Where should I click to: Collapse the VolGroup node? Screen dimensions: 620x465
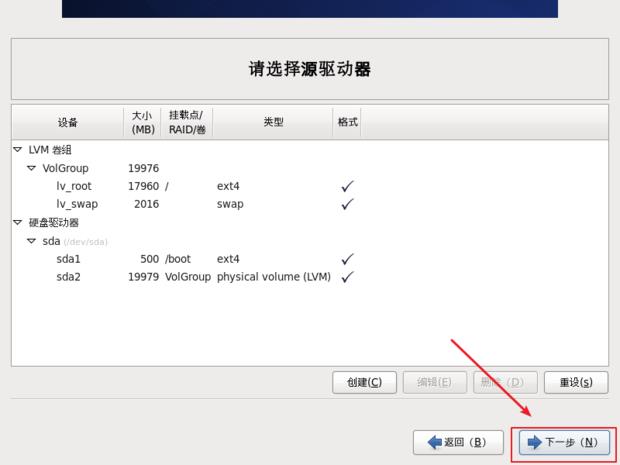pyautogui.click(x=31, y=168)
